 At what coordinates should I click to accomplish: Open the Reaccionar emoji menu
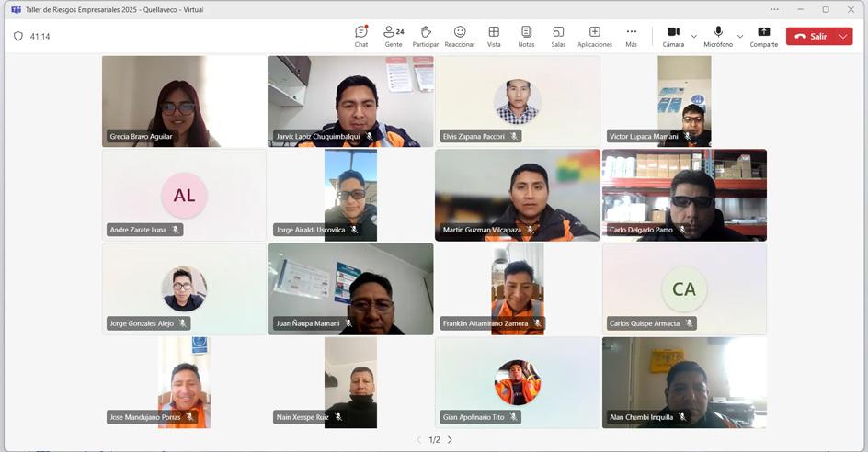pos(460,37)
